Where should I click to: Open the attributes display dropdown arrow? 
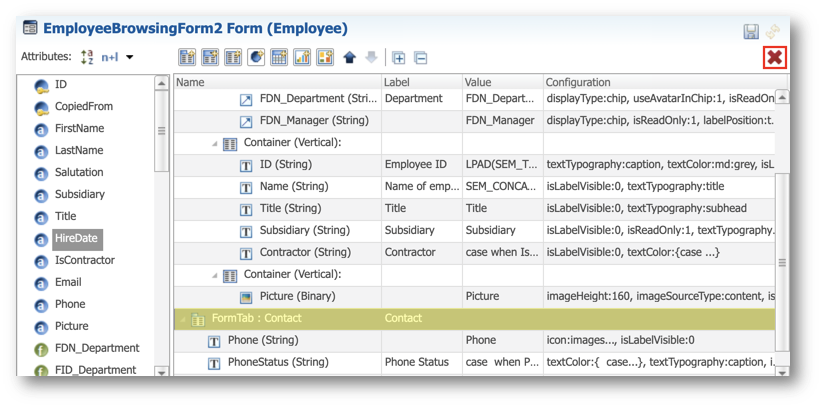point(129,57)
